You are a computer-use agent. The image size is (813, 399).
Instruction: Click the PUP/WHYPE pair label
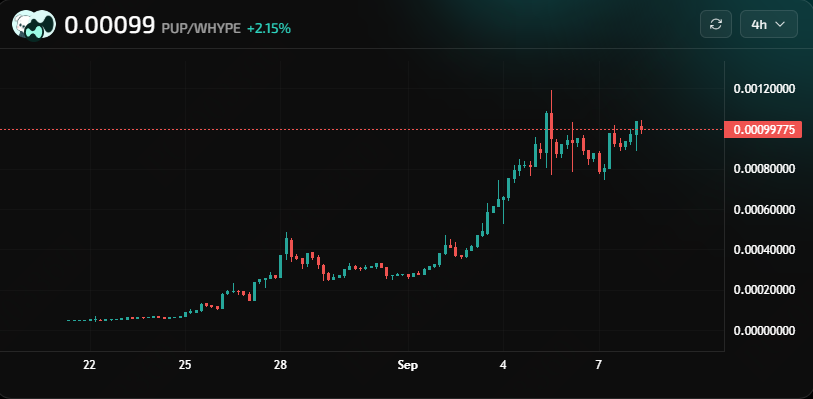tap(201, 28)
